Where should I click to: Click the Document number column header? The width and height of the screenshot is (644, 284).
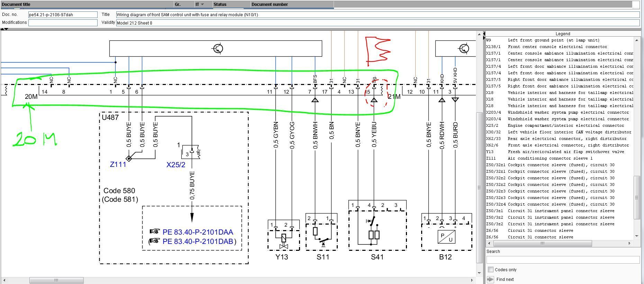click(x=270, y=4)
